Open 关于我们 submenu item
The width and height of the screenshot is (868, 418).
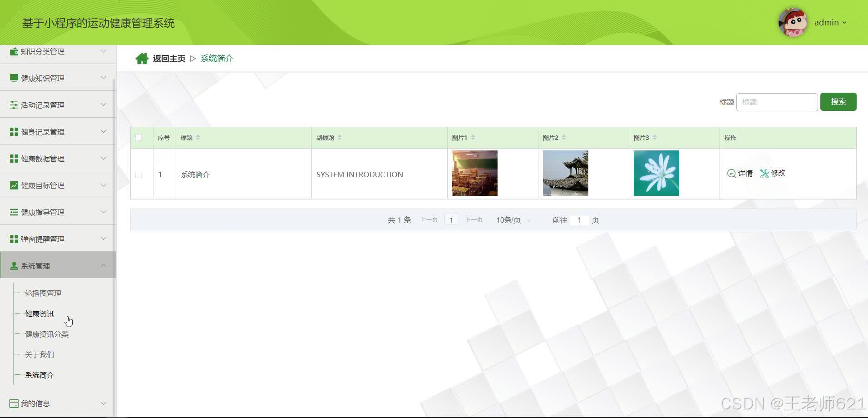39,355
